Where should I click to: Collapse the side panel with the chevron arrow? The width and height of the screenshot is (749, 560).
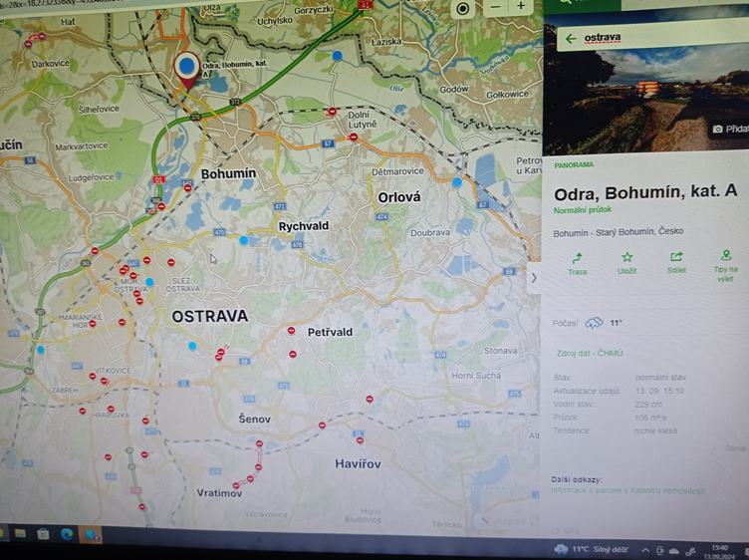[534, 278]
